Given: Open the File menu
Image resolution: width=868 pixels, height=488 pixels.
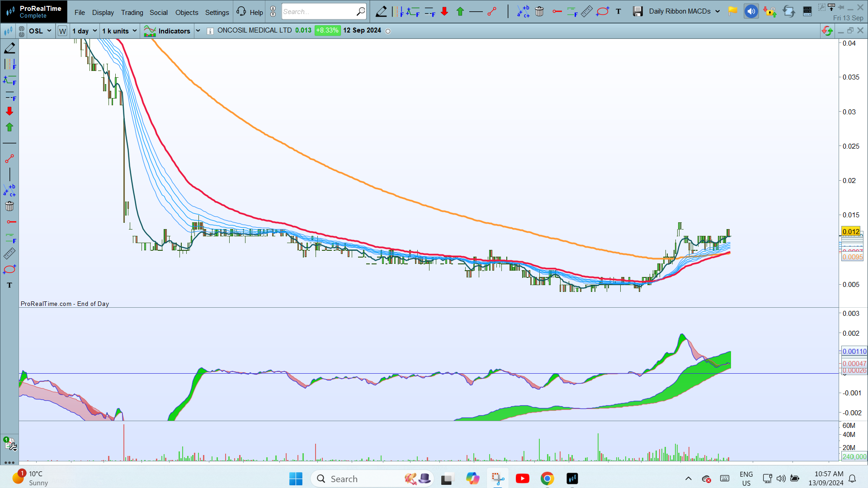Looking at the screenshot, I should (80, 13).
